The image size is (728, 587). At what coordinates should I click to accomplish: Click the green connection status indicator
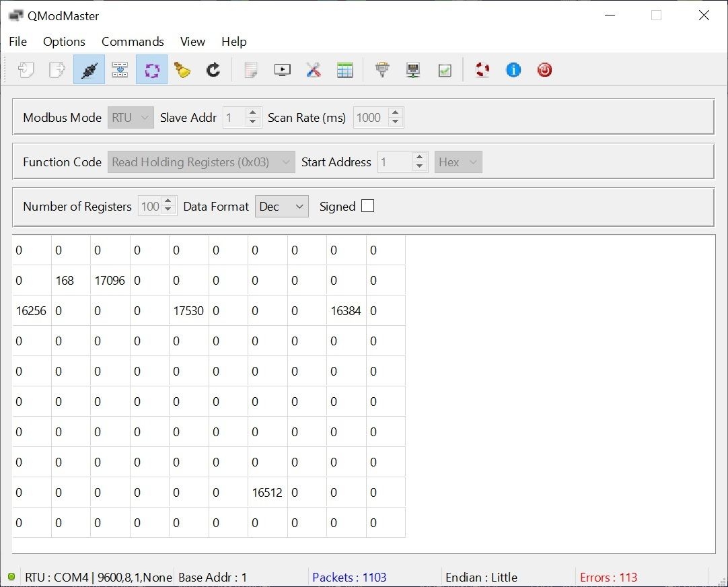click(x=11, y=577)
